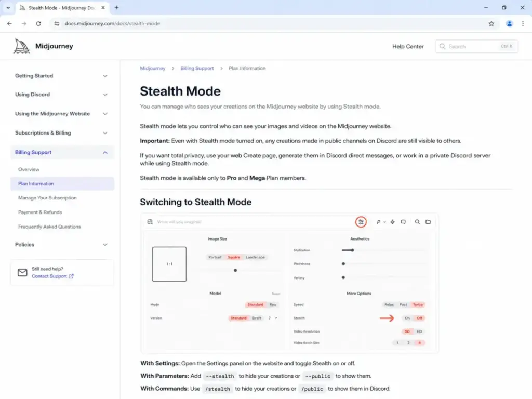Image resolution: width=532 pixels, height=399 pixels.
Task: Click the Ctrl K shortcut hint
Action: [507, 46]
